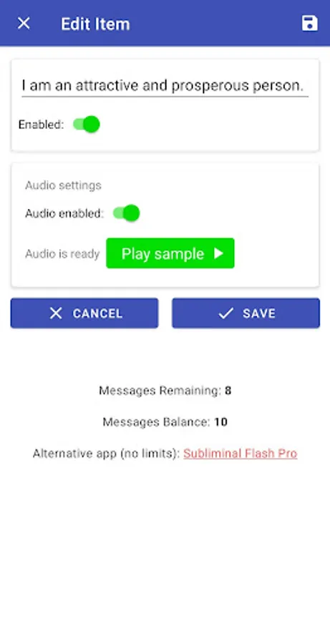Click the X icon inside the Cancel button
The image size is (330, 644).
pyautogui.click(x=56, y=313)
